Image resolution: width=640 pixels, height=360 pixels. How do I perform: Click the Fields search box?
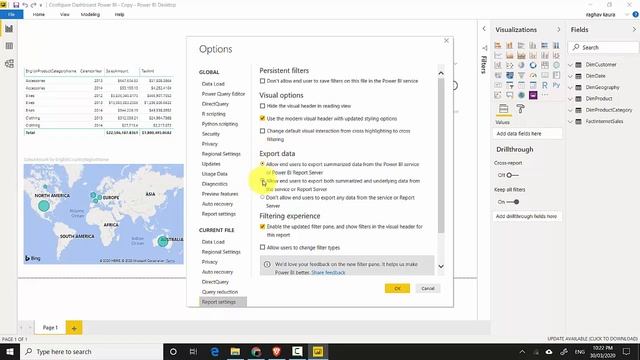tap(603, 47)
